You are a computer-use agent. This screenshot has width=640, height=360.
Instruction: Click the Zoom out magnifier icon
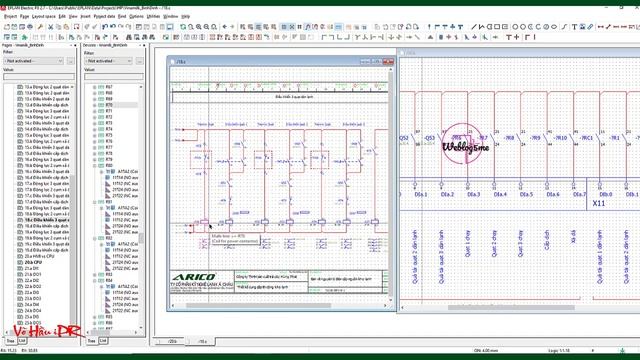pyautogui.click(x=207, y=27)
